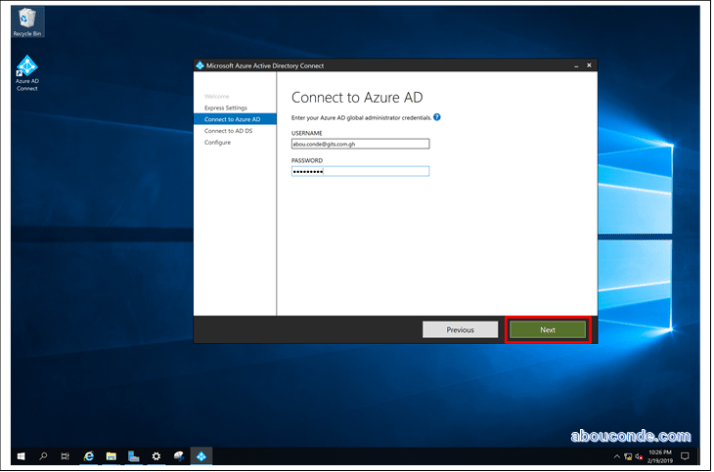Open Task View from the taskbar
The image size is (714, 472).
65,456
